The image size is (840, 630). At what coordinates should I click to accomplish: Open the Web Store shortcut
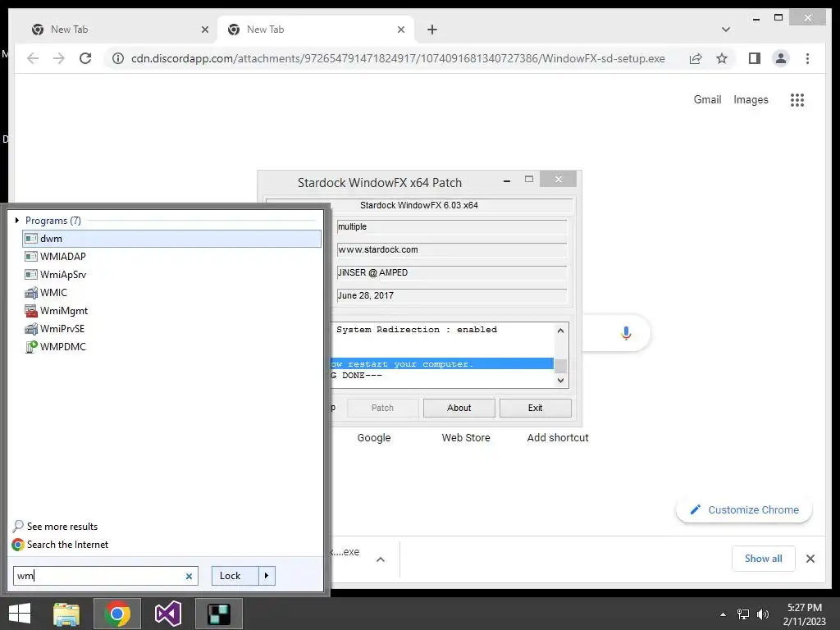click(x=466, y=438)
